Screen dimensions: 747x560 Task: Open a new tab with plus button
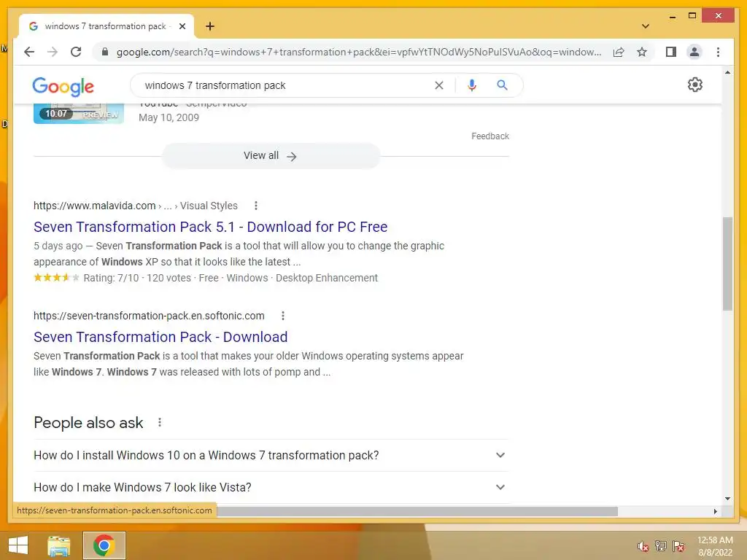pyautogui.click(x=209, y=26)
